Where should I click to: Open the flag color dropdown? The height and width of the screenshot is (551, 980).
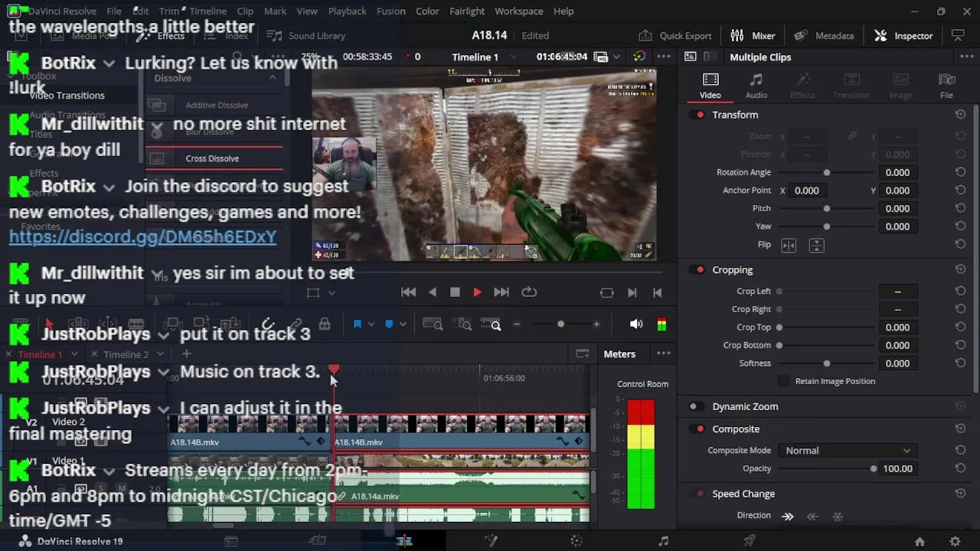pyautogui.click(x=371, y=324)
